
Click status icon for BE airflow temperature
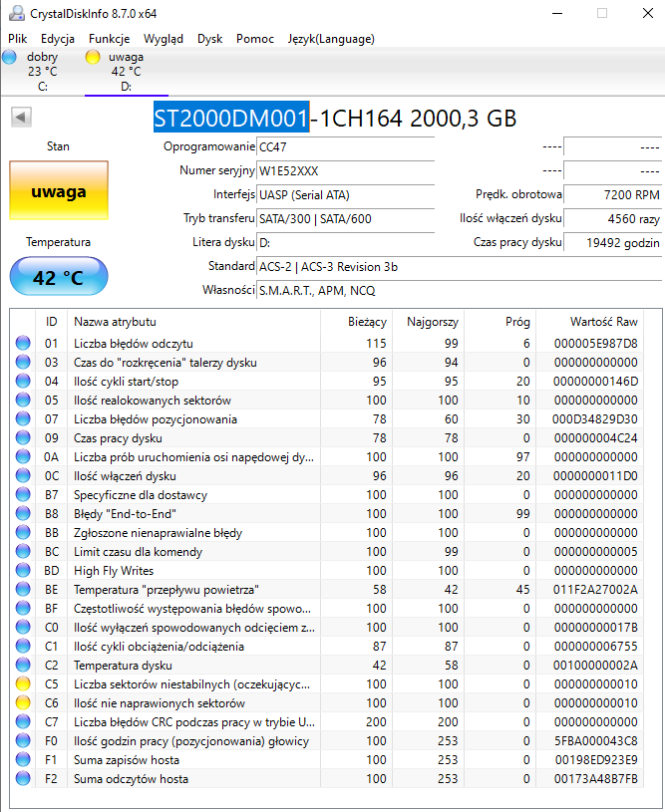[23, 589]
